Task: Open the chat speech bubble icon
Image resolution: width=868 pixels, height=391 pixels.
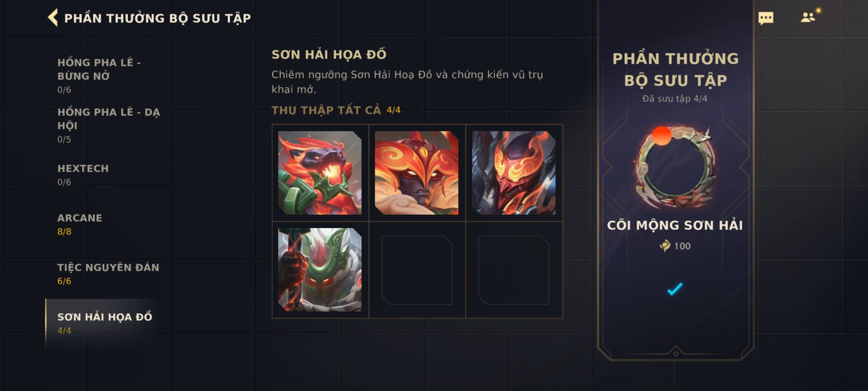Action: pyautogui.click(x=766, y=18)
